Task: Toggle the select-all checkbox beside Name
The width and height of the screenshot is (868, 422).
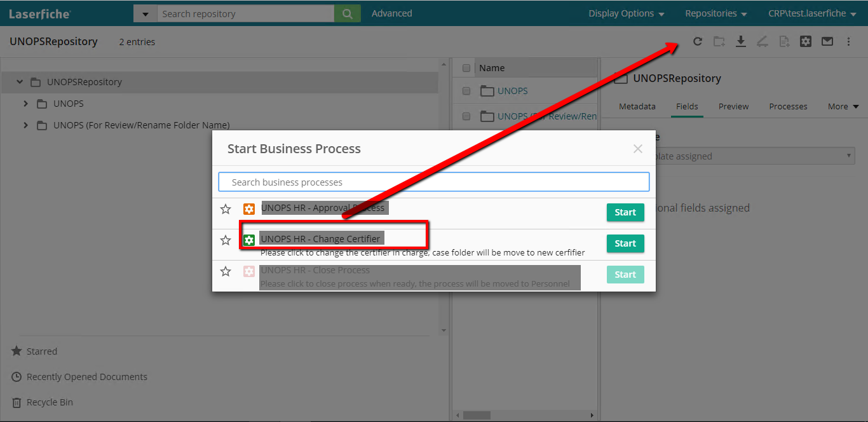Action: coord(466,68)
